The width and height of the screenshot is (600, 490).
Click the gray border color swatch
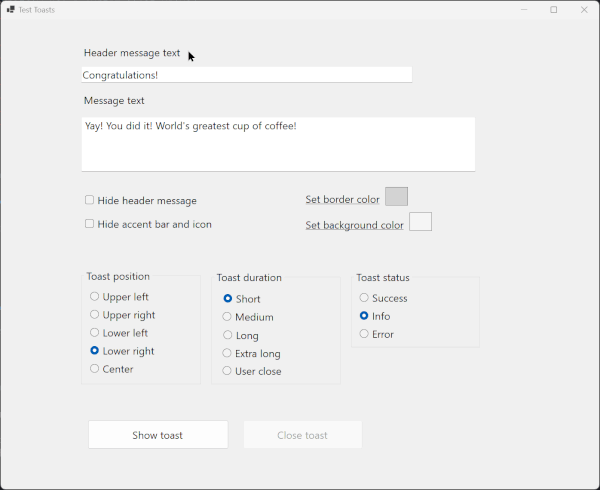(396, 197)
